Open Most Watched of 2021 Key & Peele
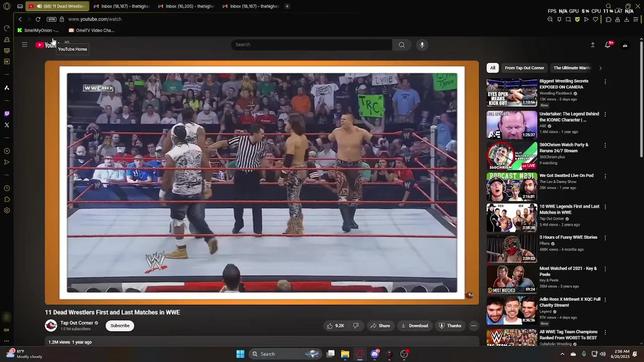Viewport: 644px width, 362px height. click(x=568, y=271)
